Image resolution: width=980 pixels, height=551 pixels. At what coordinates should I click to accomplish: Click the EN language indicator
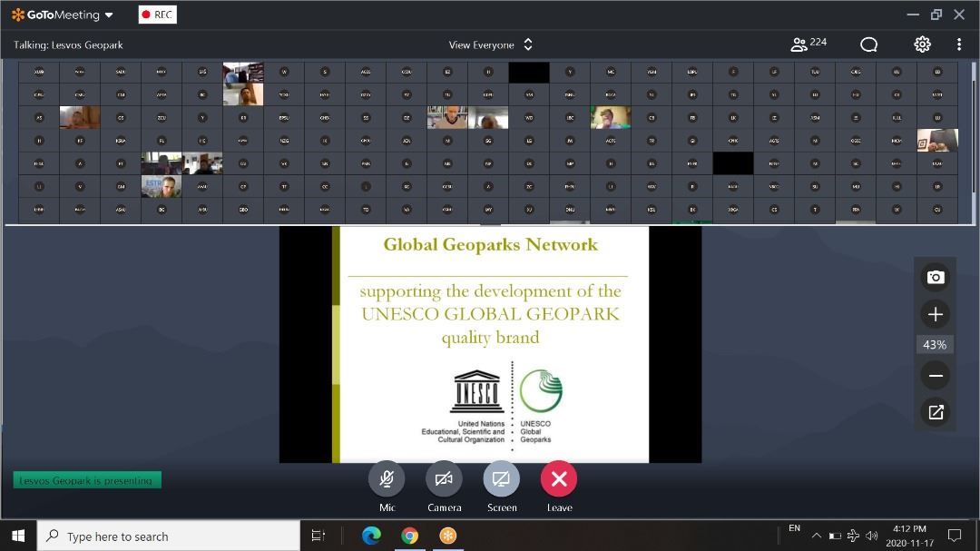pos(794,528)
